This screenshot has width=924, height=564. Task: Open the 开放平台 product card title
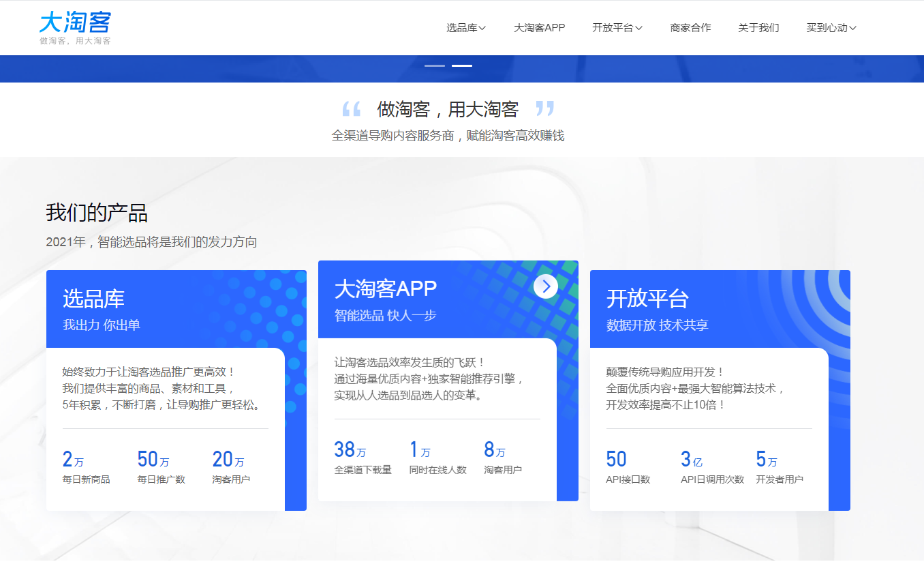tap(647, 298)
